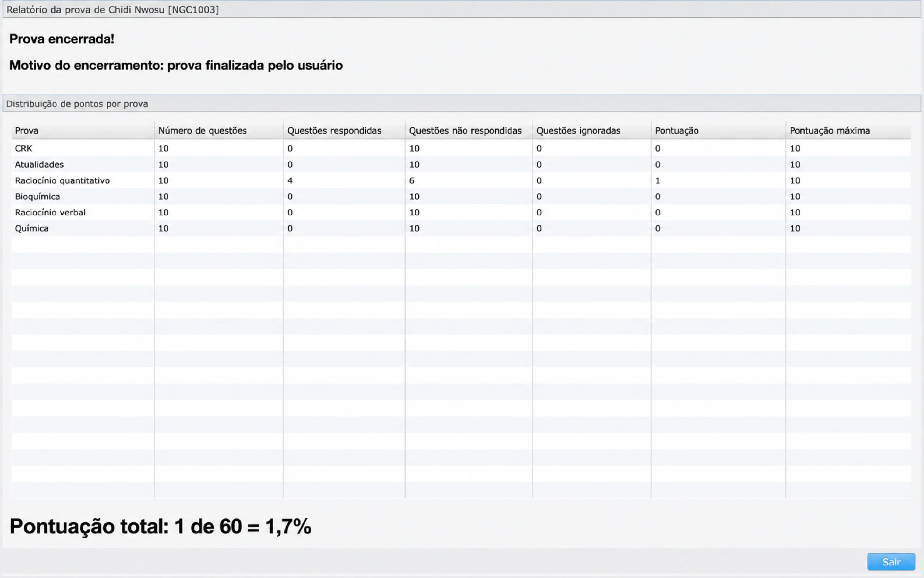Select the CRK row
Viewport: 924px width, 578px height.
(x=461, y=148)
